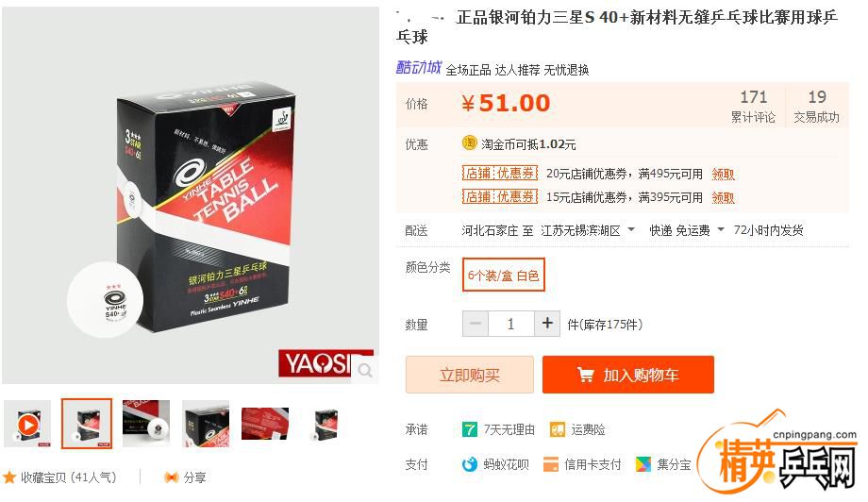Screen dimensions: 868x502
Task: Click the star icon to favorite item
Action: point(9,477)
